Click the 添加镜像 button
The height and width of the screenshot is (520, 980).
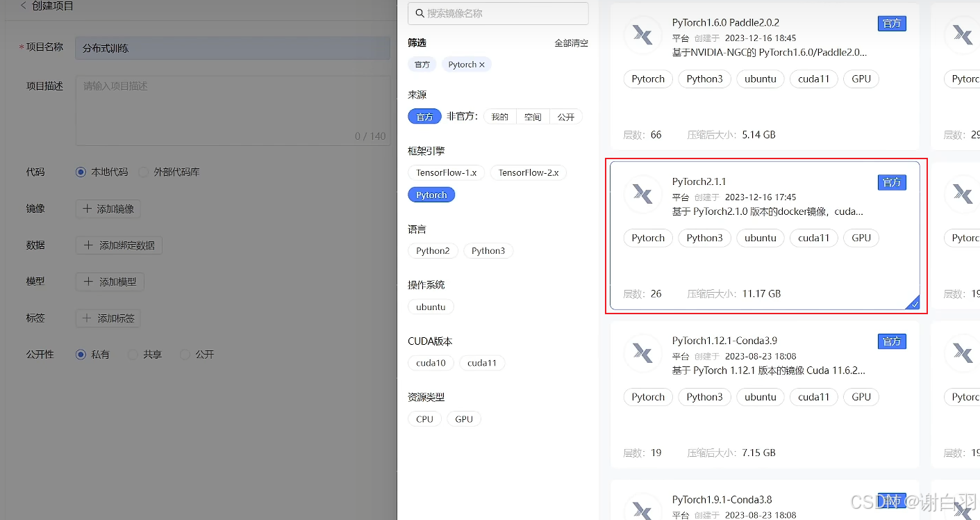click(x=108, y=209)
